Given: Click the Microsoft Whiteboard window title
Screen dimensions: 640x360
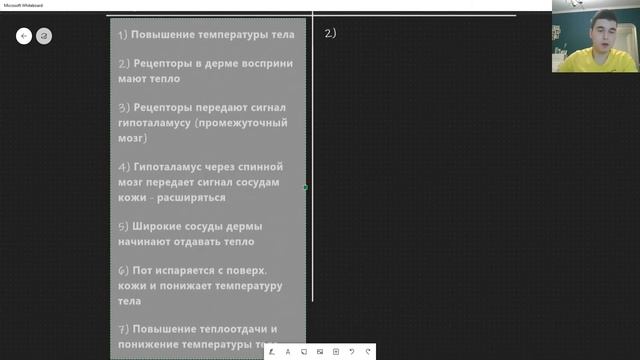Looking at the screenshot, I should click(x=23, y=5).
